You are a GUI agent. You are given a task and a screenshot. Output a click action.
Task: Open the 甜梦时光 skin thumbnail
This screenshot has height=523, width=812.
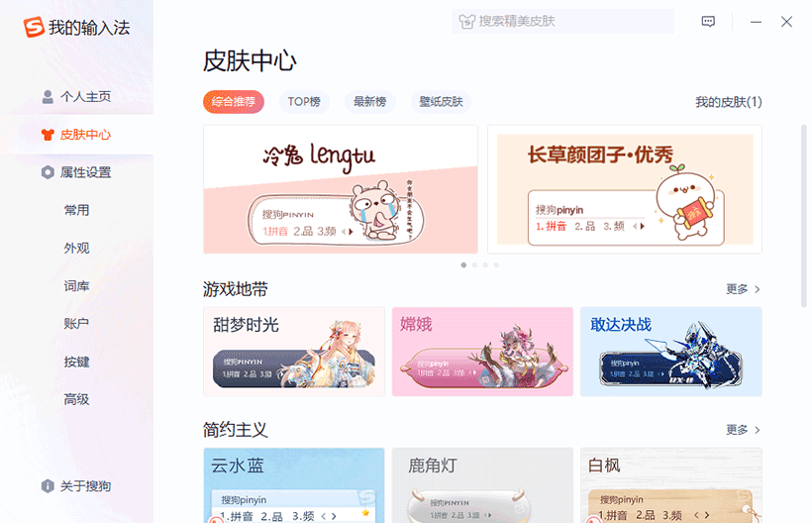pos(294,352)
